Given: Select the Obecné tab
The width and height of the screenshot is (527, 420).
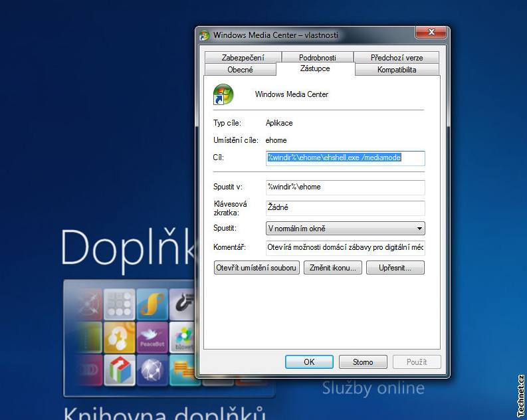Looking at the screenshot, I should coord(240,70).
